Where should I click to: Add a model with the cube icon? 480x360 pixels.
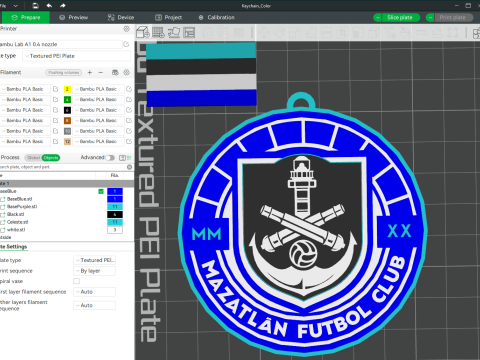point(143,32)
